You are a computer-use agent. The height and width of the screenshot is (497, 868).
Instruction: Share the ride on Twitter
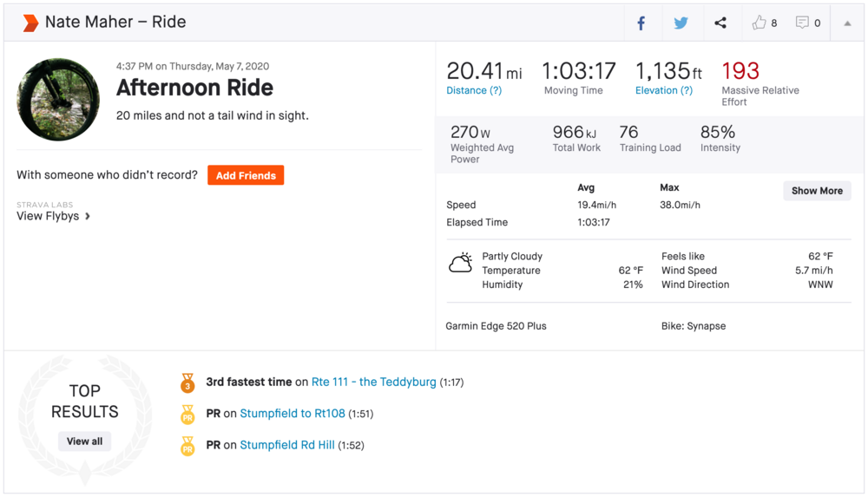681,23
